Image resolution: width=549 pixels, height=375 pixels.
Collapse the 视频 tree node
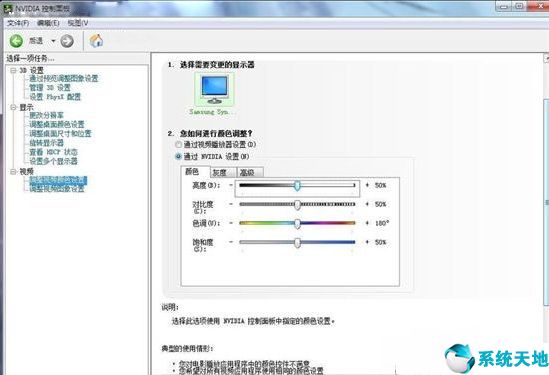click(x=13, y=171)
